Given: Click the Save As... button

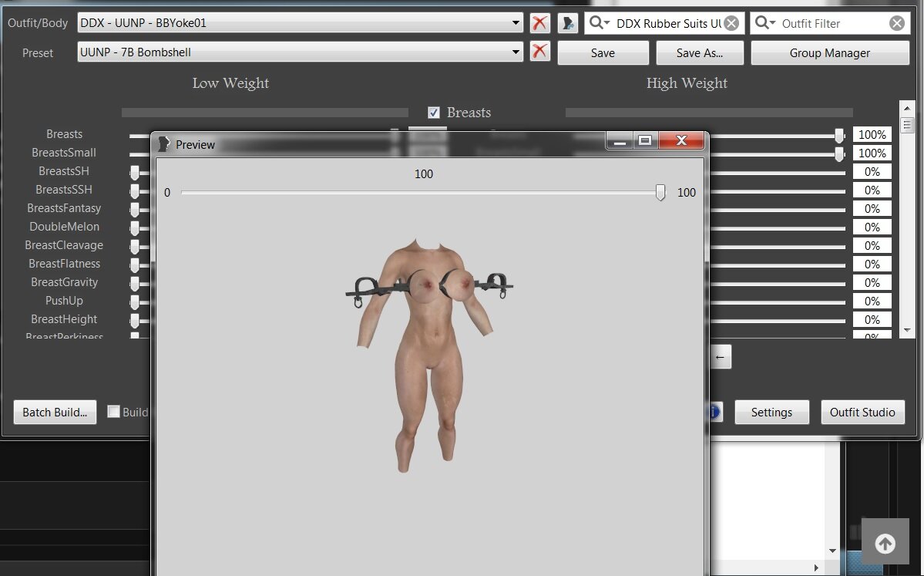Looking at the screenshot, I should 700,53.
